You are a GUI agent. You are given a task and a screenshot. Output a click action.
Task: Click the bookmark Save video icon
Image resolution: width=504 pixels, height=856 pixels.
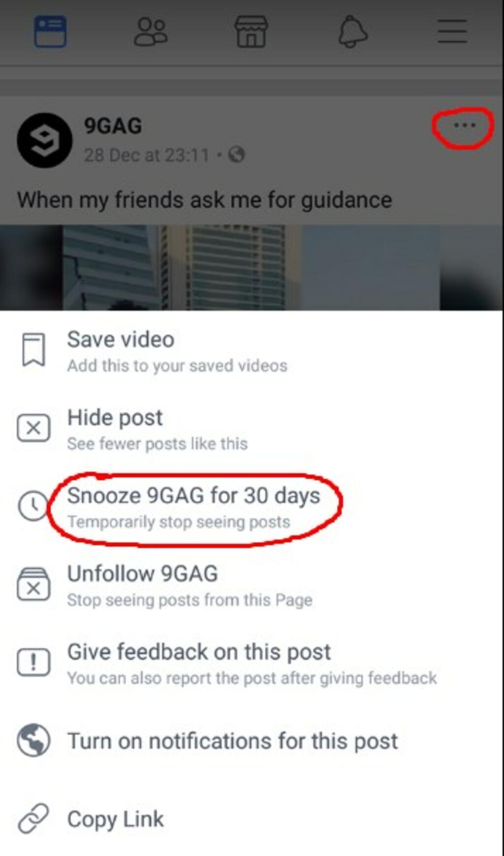tap(33, 350)
